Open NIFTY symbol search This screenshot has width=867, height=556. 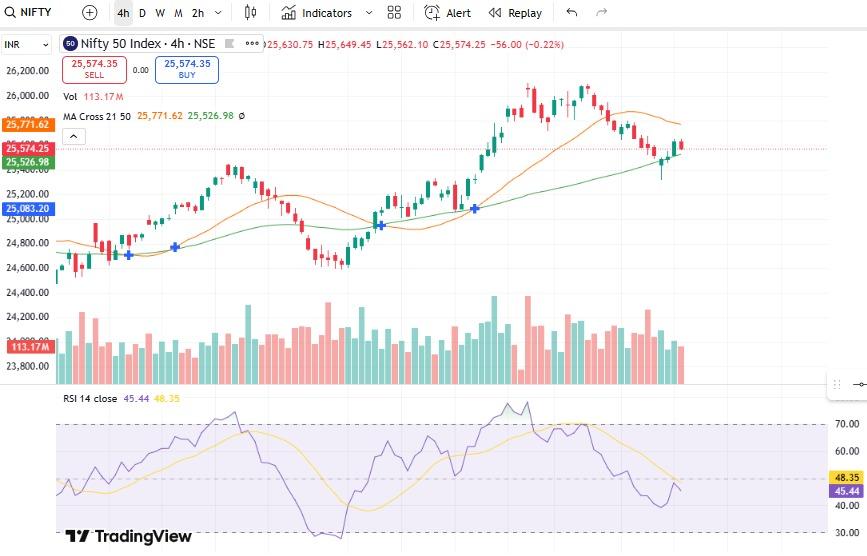click(28, 12)
